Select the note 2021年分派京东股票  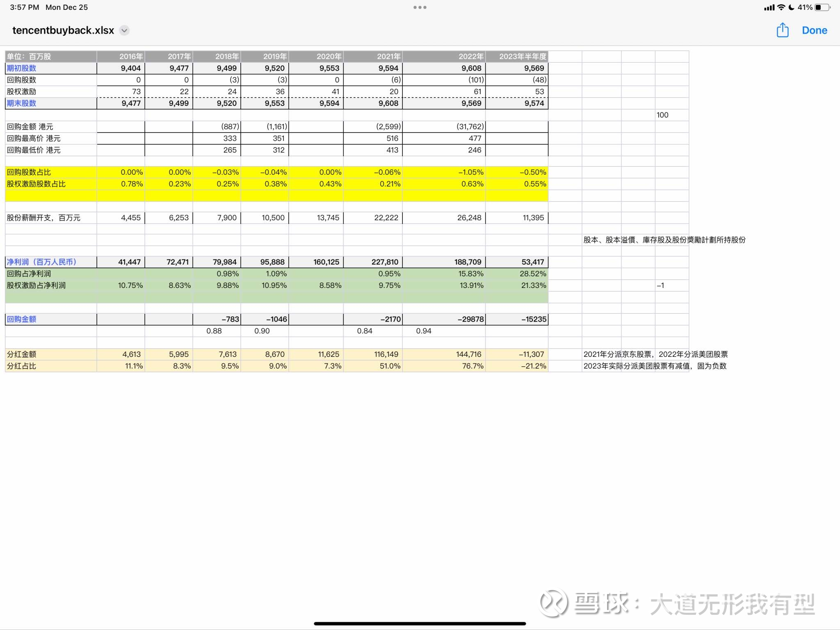(x=618, y=354)
